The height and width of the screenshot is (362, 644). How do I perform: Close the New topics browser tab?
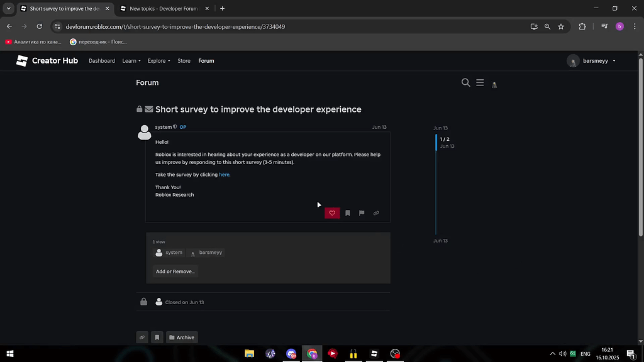pos(207,9)
